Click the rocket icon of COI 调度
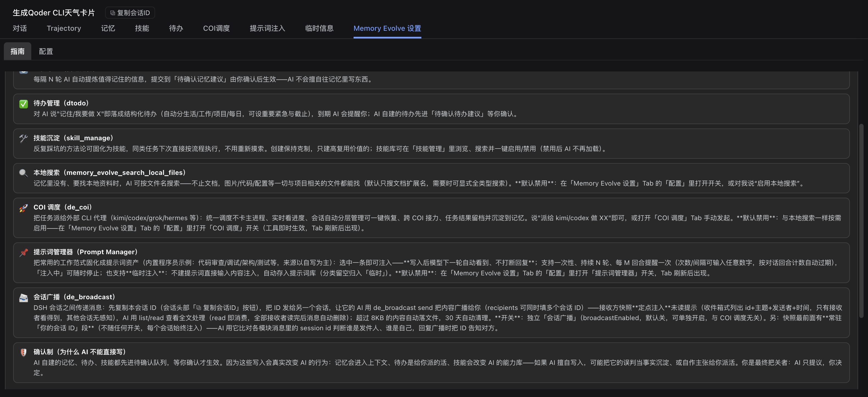The image size is (868, 397). point(24,208)
